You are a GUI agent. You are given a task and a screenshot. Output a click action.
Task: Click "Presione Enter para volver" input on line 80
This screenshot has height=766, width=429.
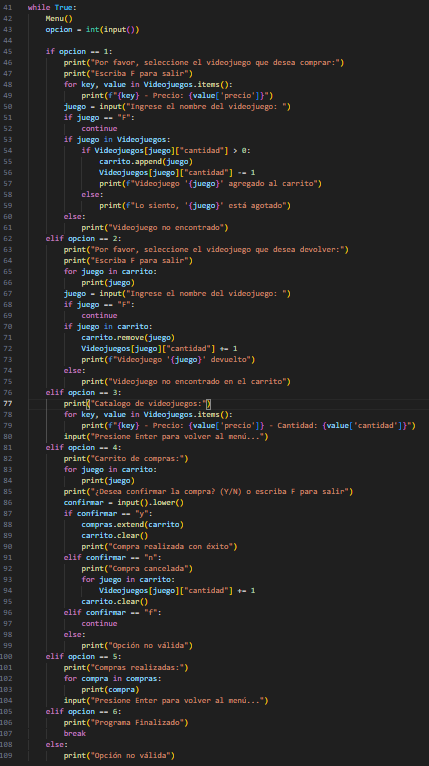point(166,436)
